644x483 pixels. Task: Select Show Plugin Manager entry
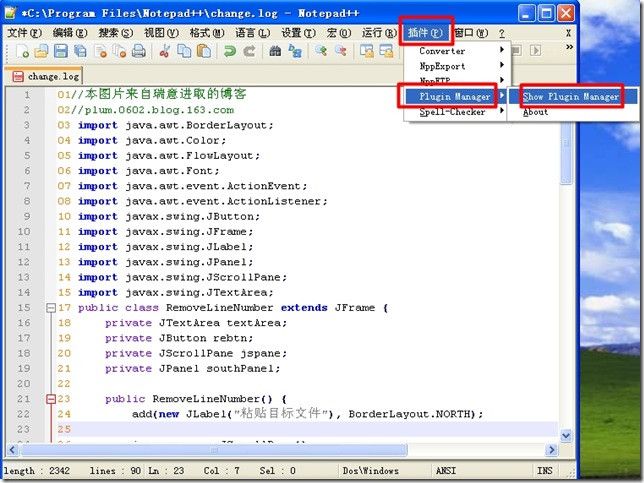[573, 97]
